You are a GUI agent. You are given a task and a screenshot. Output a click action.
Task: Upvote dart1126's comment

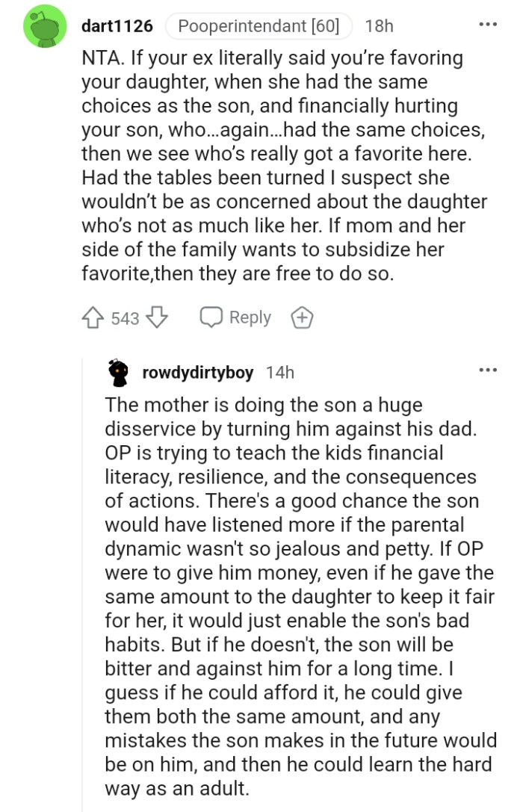94,317
